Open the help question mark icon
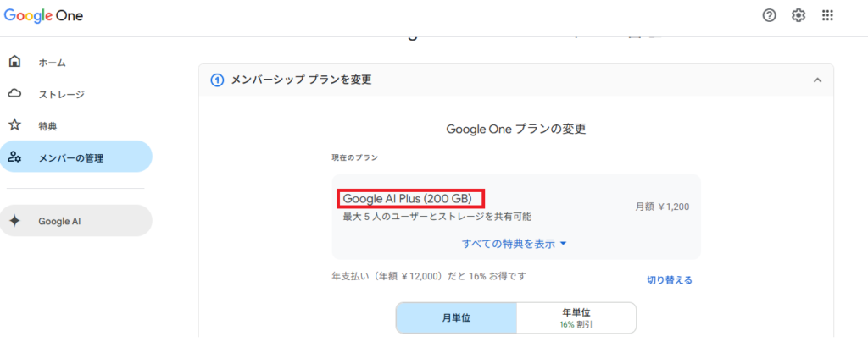Viewport: 868px width, 353px height. [770, 15]
